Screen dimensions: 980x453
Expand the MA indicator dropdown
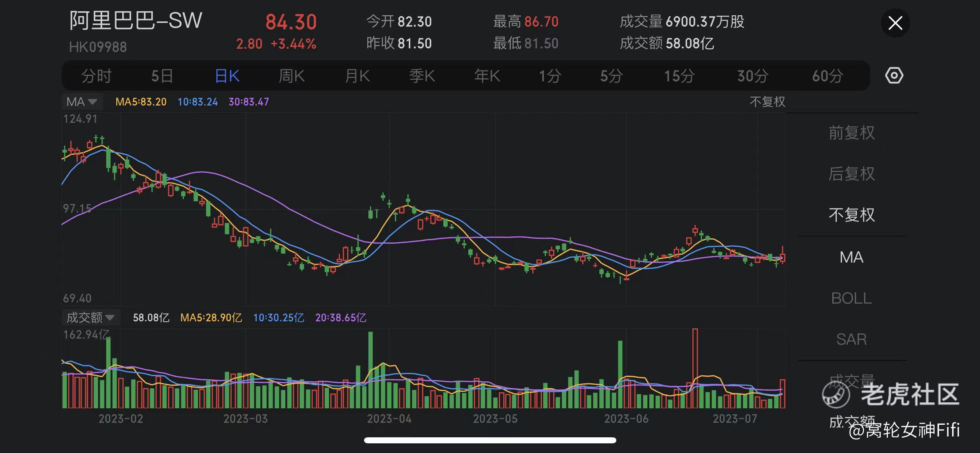tap(82, 101)
